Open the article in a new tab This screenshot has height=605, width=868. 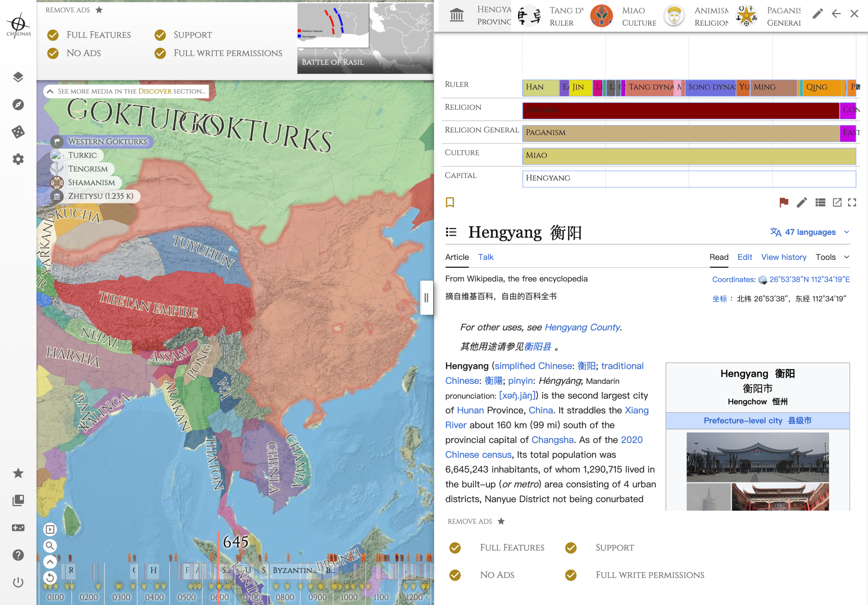tap(837, 202)
